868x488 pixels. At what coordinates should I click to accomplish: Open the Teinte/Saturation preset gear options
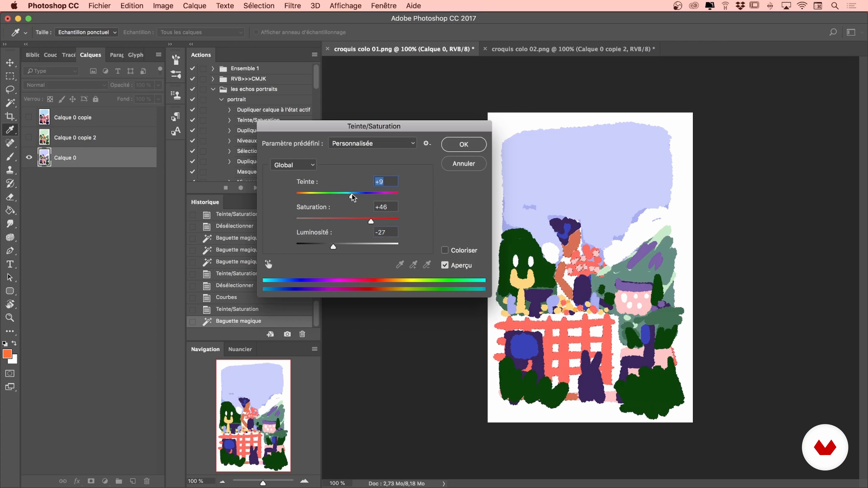(x=427, y=143)
